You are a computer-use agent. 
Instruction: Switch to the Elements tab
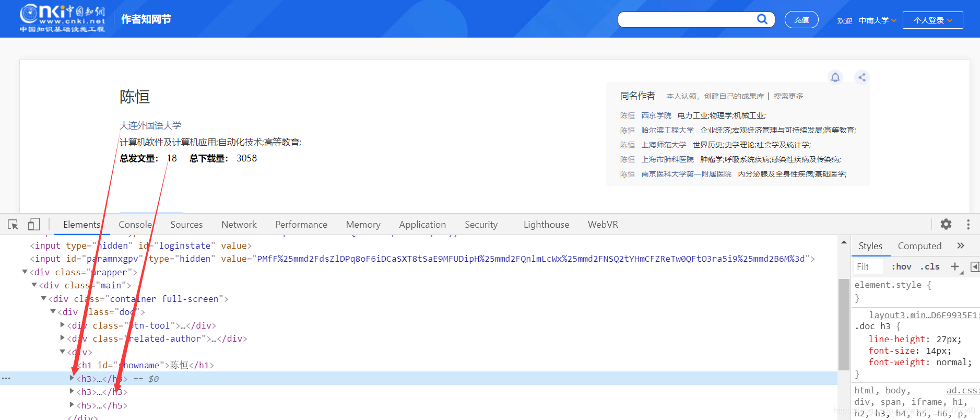[81, 224]
